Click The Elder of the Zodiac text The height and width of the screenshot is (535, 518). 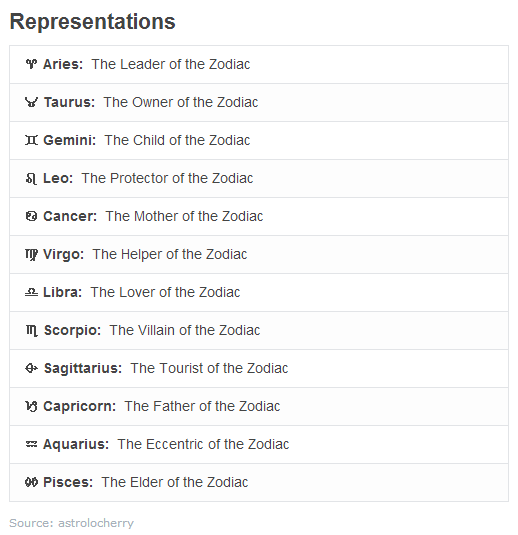[175, 482]
